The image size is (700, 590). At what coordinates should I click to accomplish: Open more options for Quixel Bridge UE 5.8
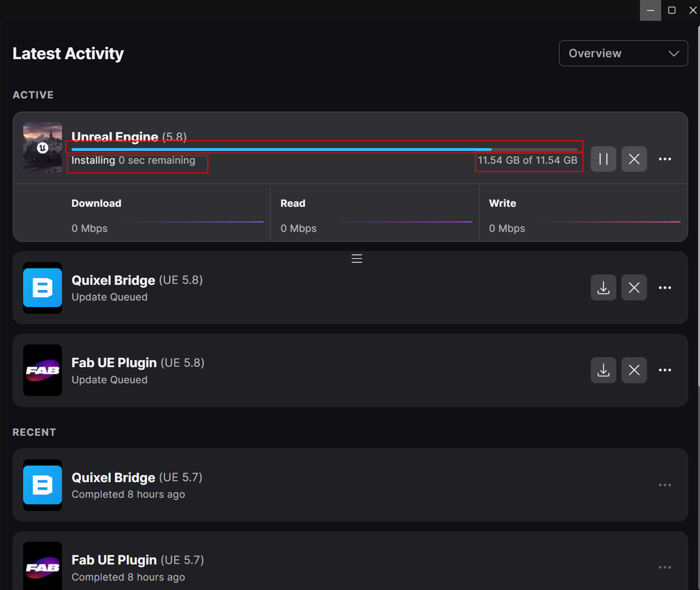tap(665, 288)
